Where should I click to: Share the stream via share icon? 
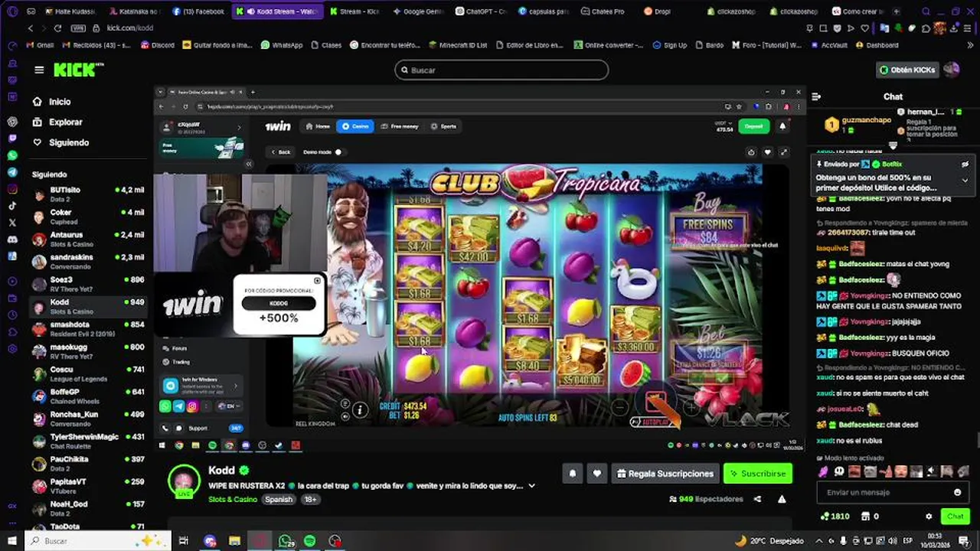(x=757, y=499)
